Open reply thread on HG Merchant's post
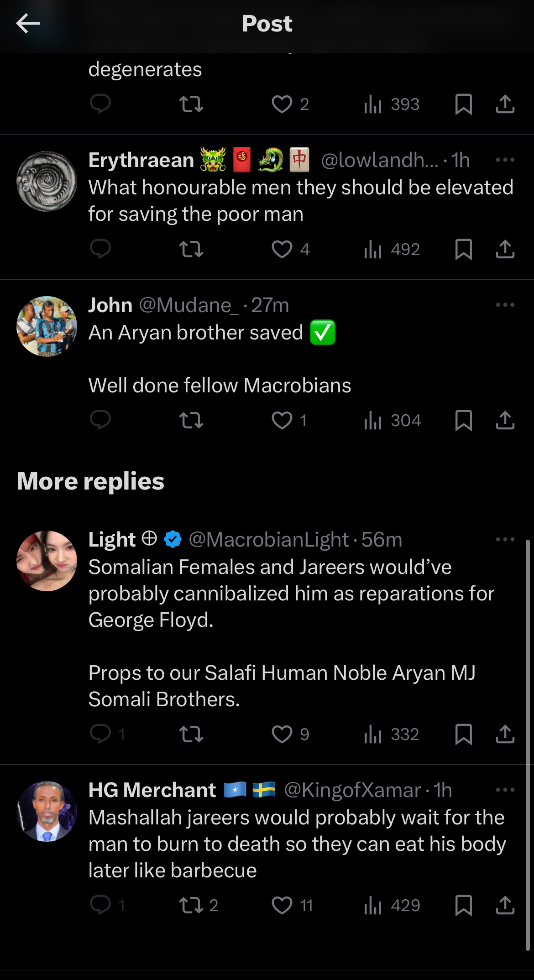 click(x=100, y=905)
